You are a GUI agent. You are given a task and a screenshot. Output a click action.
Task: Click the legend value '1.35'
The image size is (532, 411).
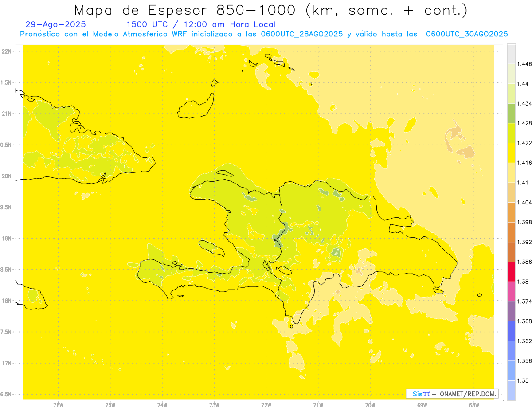coord(524,381)
